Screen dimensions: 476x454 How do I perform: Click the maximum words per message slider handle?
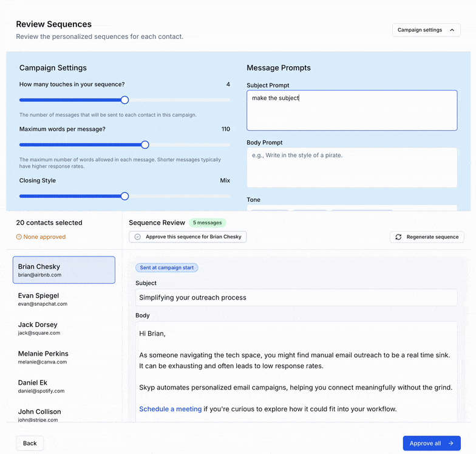click(x=144, y=145)
